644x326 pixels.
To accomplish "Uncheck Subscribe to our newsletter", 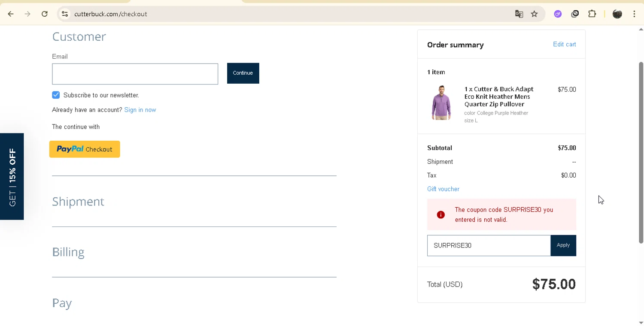I will click(x=56, y=95).
